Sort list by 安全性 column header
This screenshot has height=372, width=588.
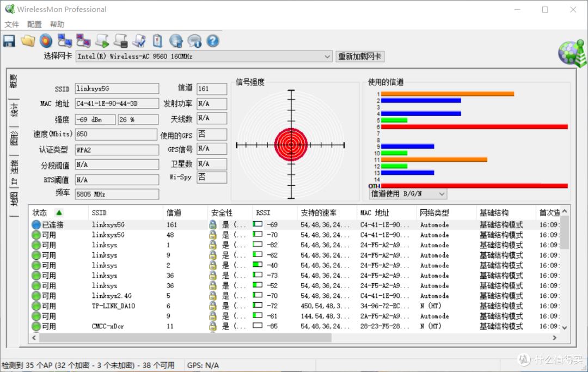[230, 212]
